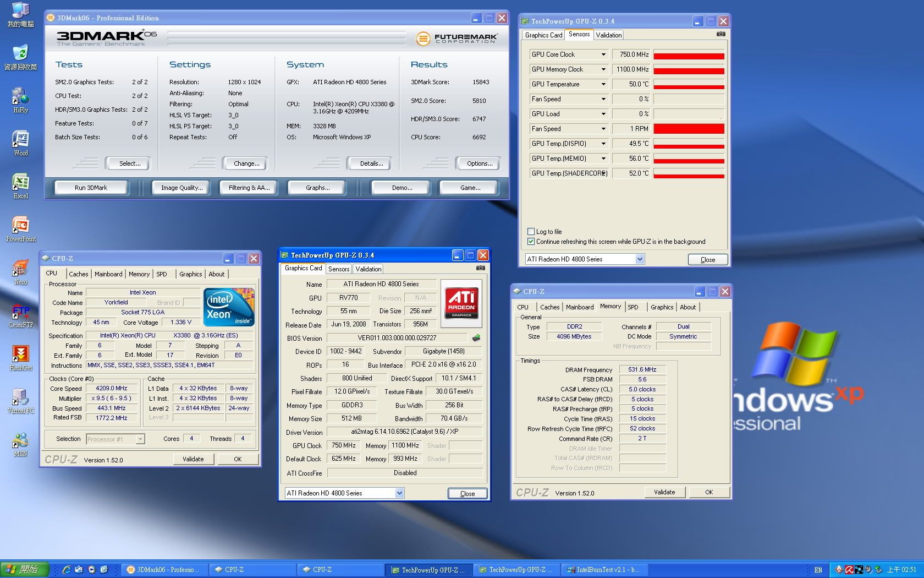Open the Processor #1 selection dropdown in CPU-Z
924x578 pixels.
point(140,439)
